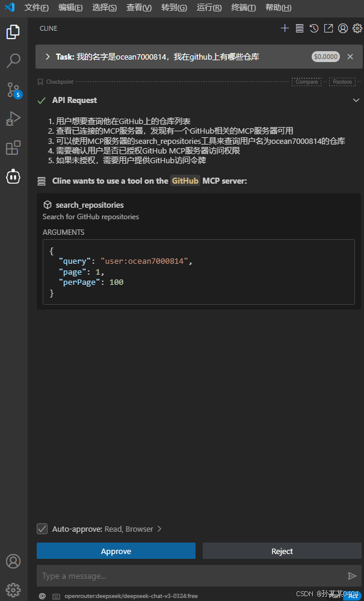Click 'Search for GitHub repositories' description
The height and width of the screenshot is (601, 364).
(x=91, y=217)
